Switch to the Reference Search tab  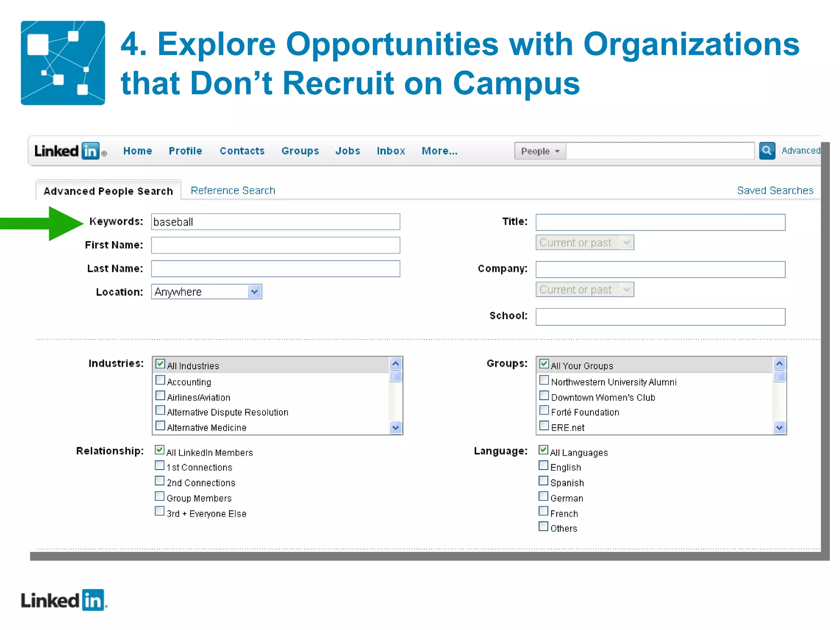point(233,190)
